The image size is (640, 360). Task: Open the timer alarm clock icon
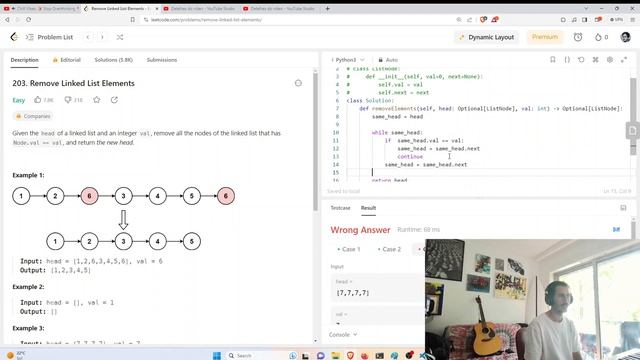click(x=578, y=37)
